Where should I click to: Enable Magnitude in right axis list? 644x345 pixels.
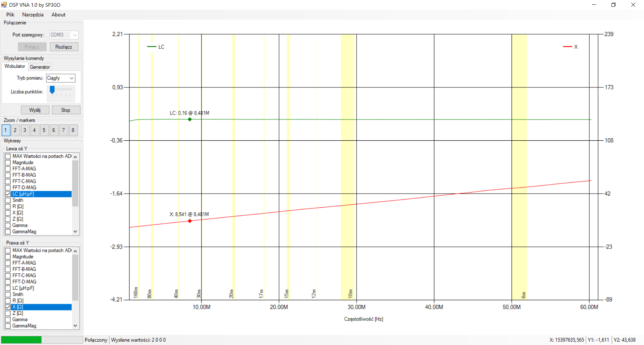8,257
